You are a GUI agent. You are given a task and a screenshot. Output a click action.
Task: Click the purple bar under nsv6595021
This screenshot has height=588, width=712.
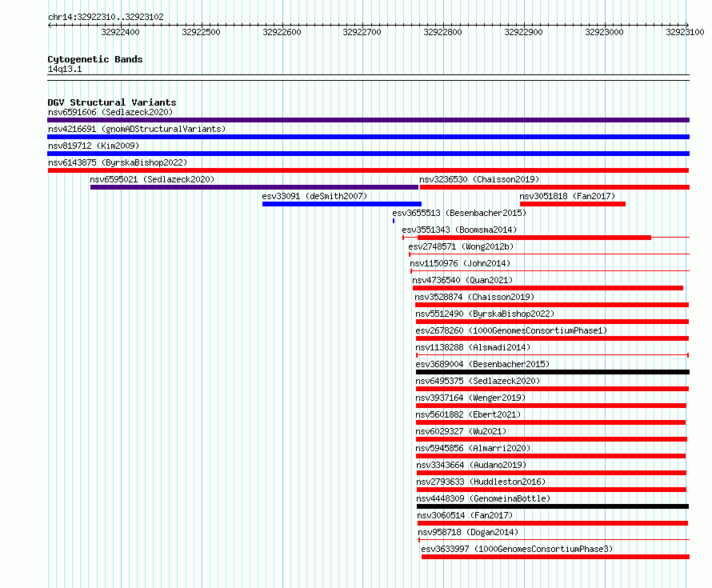tap(254, 187)
